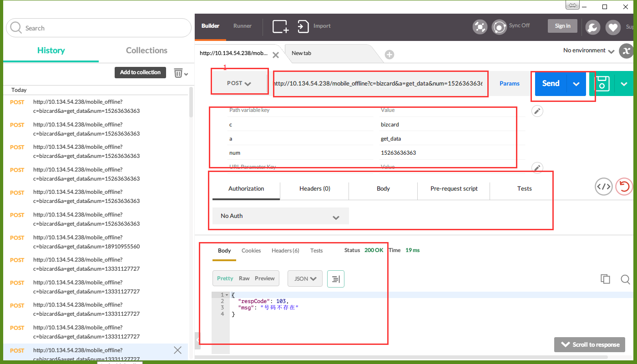Switch to the Collections tab
The width and height of the screenshot is (637, 364).
click(147, 51)
